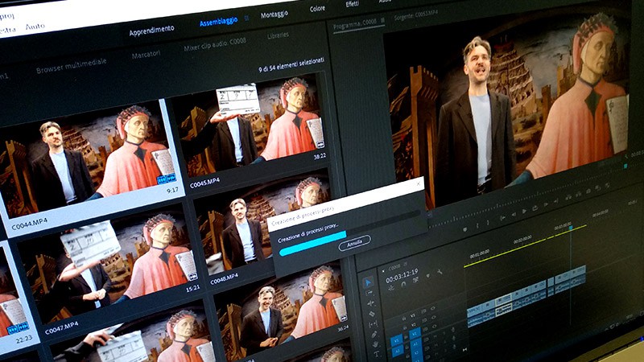Open Programma: C0008 panel menu icon
Viewport: 644px width, 362px height.
(383, 19)
